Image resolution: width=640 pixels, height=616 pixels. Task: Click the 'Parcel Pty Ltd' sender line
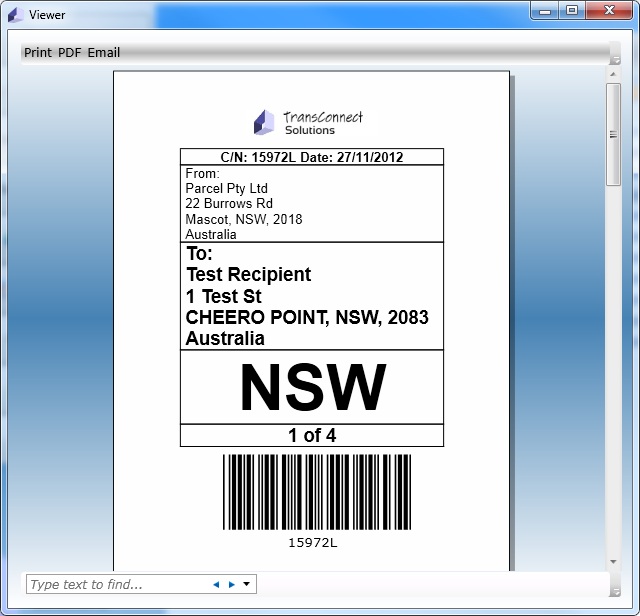pyautogui.click(x=227, y=189)
